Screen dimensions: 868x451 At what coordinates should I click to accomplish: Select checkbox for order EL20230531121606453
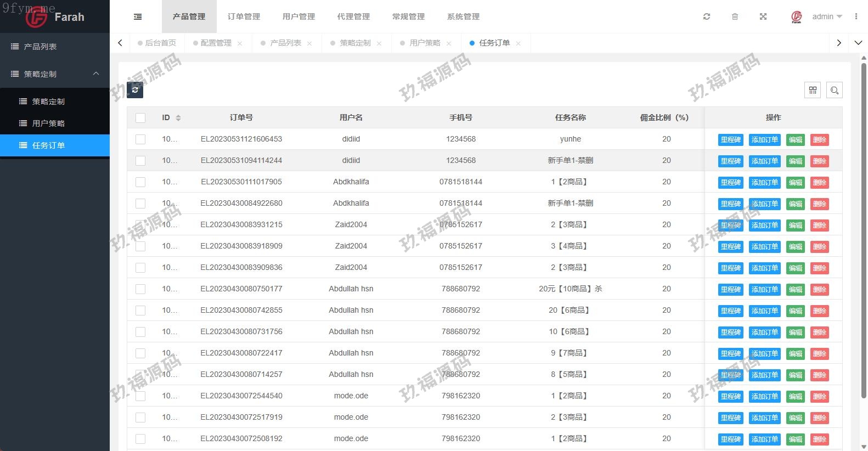140,139
